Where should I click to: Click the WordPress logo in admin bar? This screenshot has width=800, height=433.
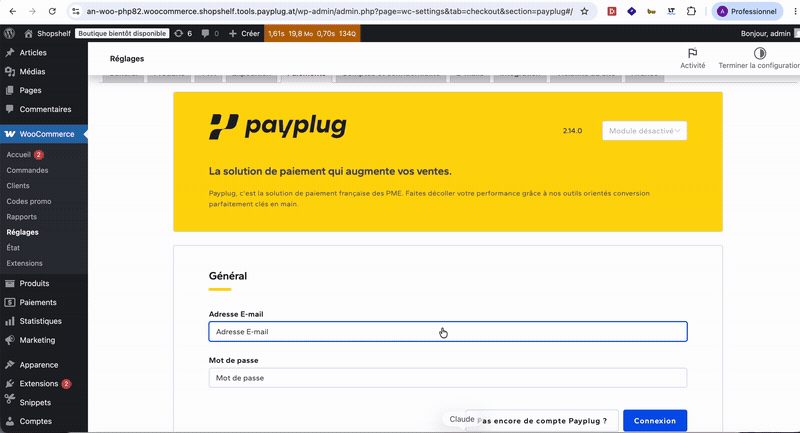tap(9, 33)
